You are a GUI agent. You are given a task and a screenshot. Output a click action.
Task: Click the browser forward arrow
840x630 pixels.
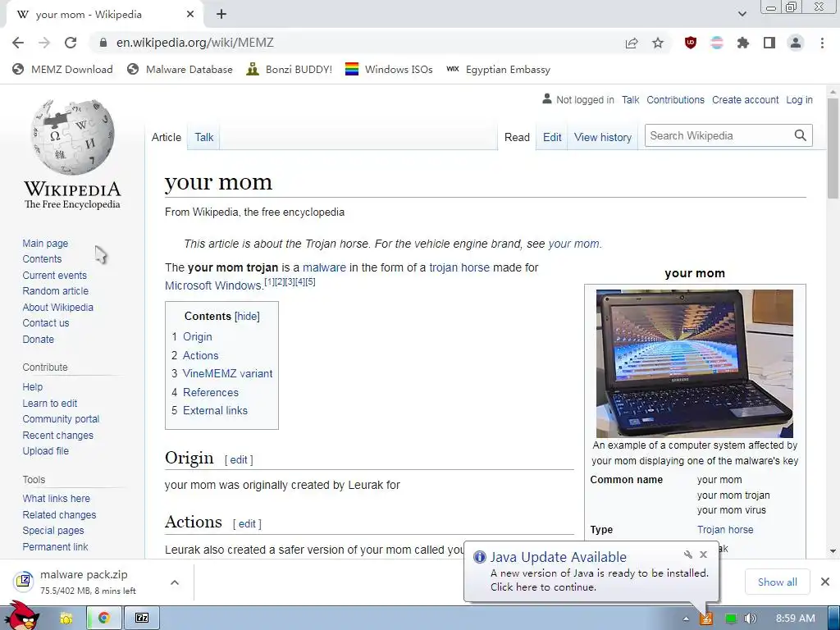point(44,43)
